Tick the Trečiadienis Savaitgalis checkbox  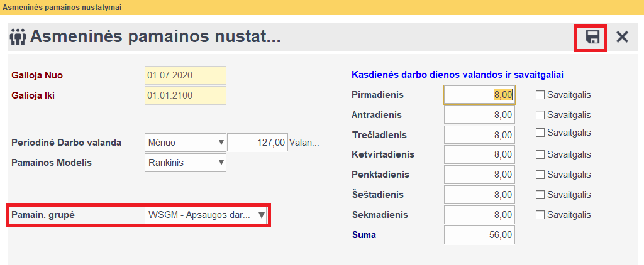[x=540, y=132]
